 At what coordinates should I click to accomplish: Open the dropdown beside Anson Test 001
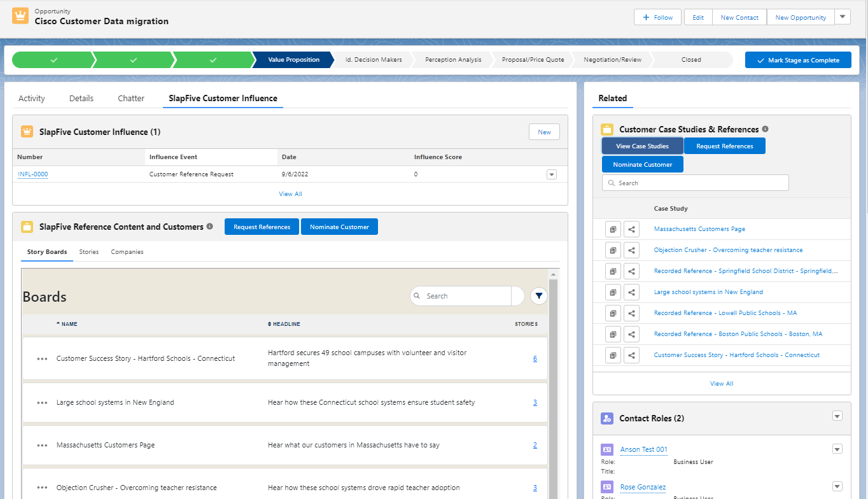tap(837, 449)
